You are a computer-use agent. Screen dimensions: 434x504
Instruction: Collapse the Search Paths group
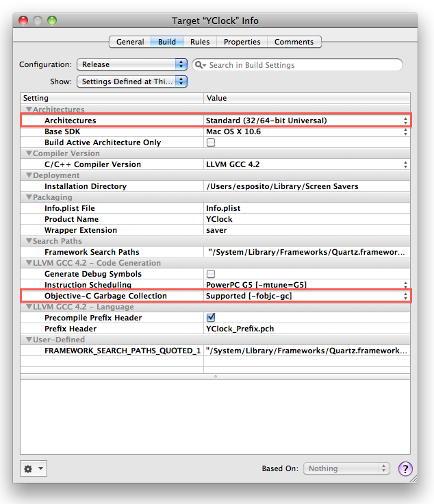click(29, 241)
